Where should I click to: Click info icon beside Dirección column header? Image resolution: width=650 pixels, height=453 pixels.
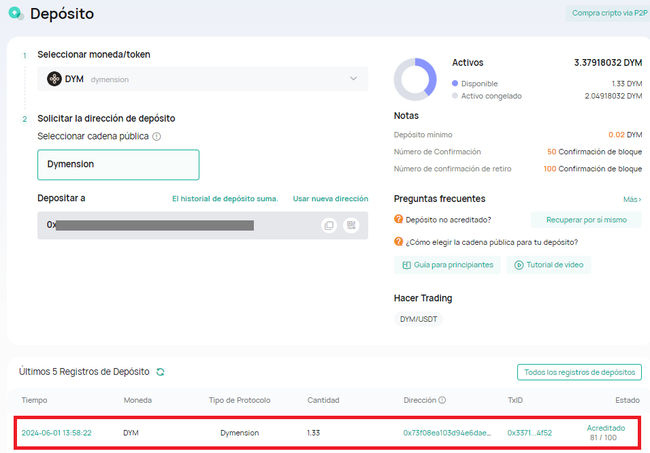pos(442,401)
